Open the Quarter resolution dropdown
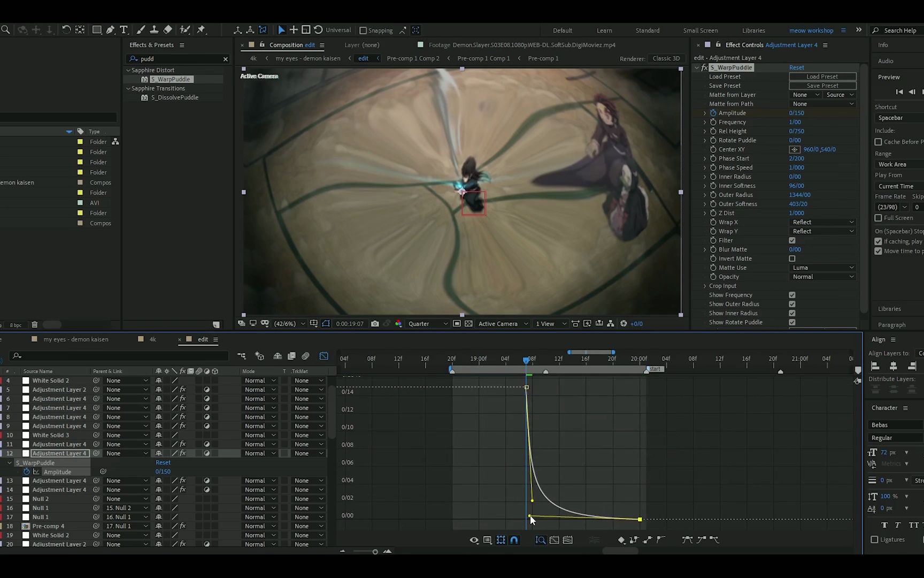Screen dimensions: 924x578 tap(428, 324)
